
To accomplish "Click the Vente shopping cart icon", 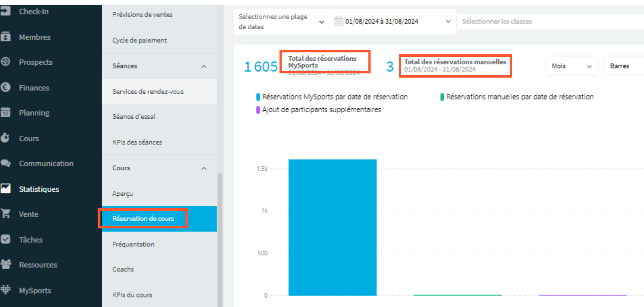I will click(5, 214).
